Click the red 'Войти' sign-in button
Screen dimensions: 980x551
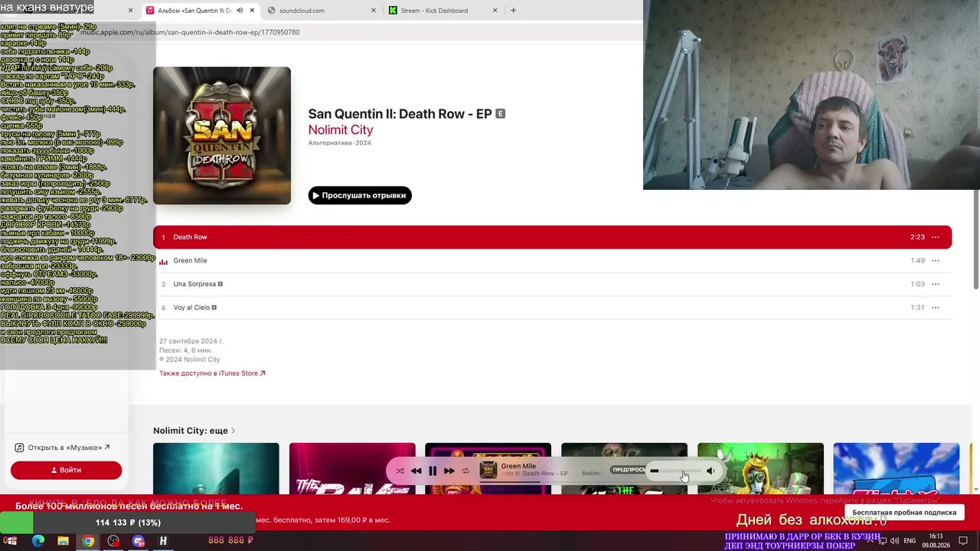point(66,470)
